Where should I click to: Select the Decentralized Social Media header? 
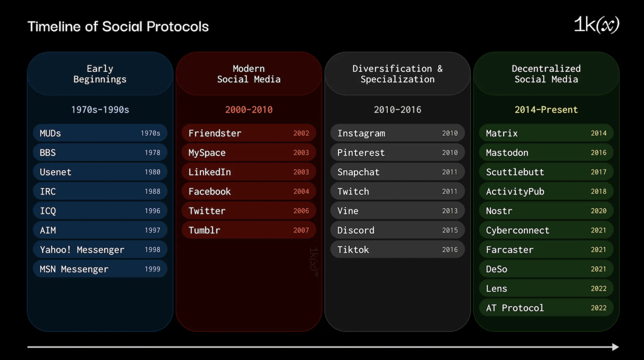pos(546,74)
